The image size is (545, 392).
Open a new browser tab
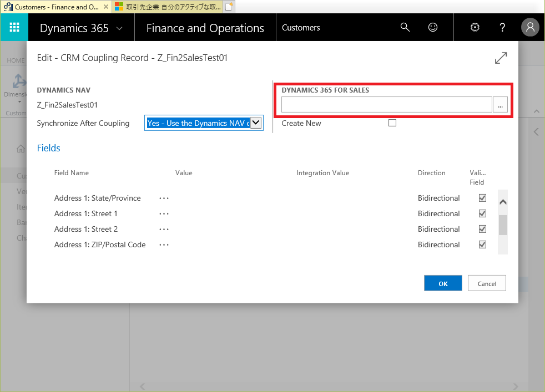click(x=229, y=7)
